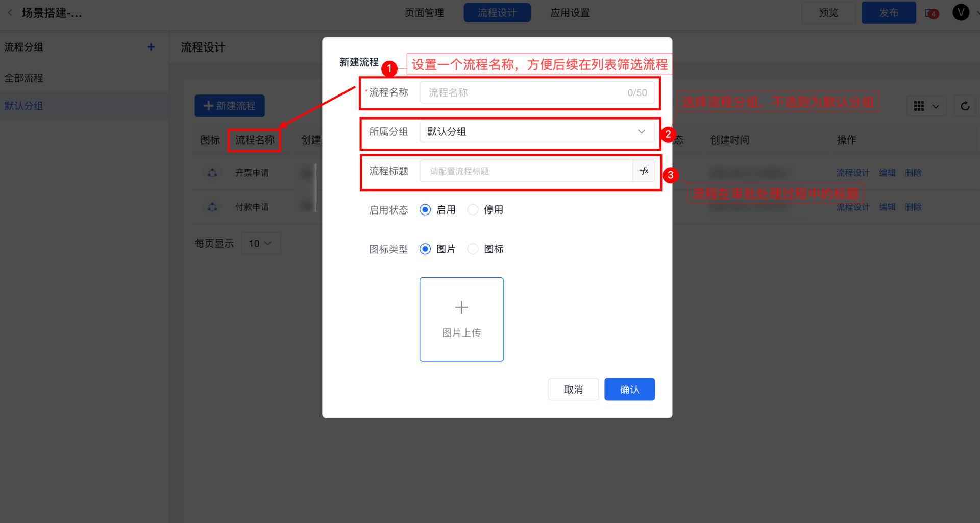Click the grid view layout icon
This screenshot has height=523, width=980.
(x=919, y=106)
